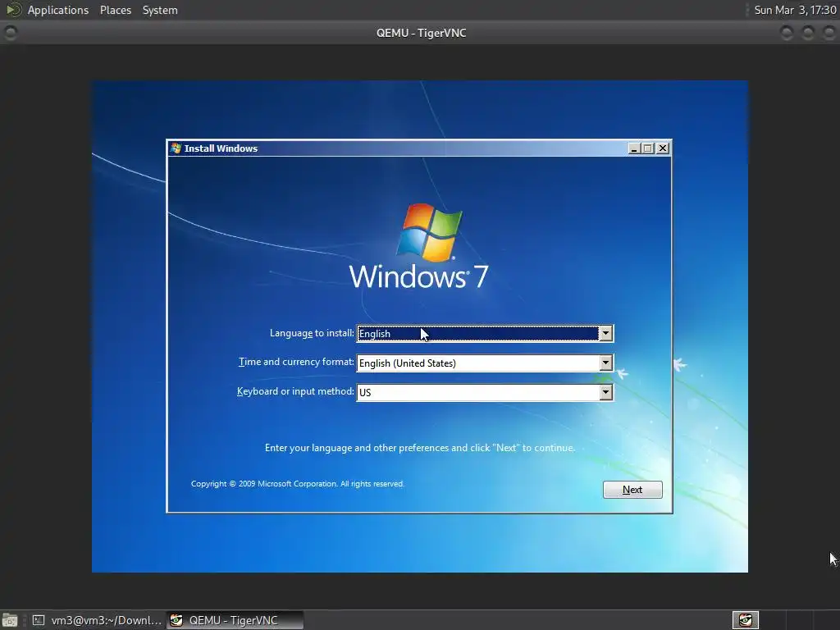Image resolution: width=840 pixels, height=630 pixels.
Task: Click the Microsoft copyright notice text
Action: coord(297,484)
